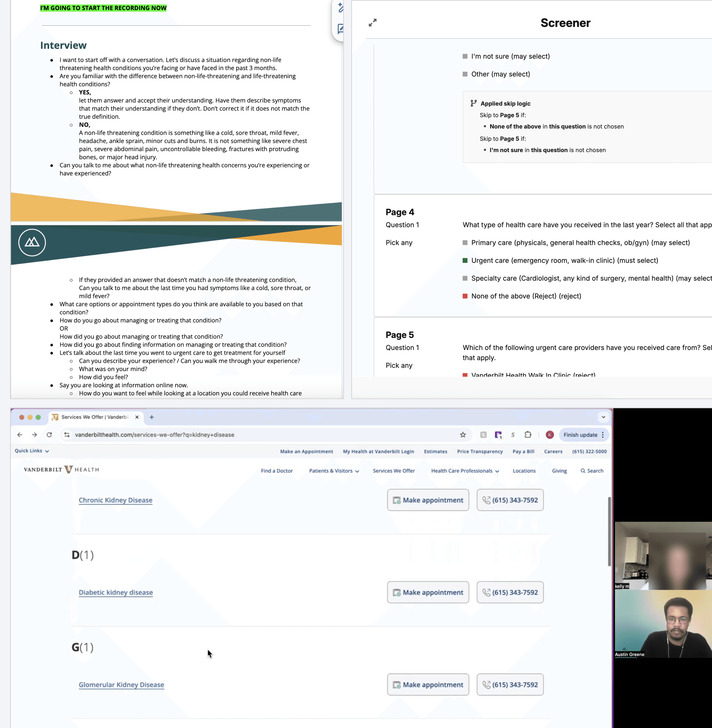This screenshot has width=712, height=728.
Task: Click the expand arrows beside Screener title
Action: [x=373, y=23]
